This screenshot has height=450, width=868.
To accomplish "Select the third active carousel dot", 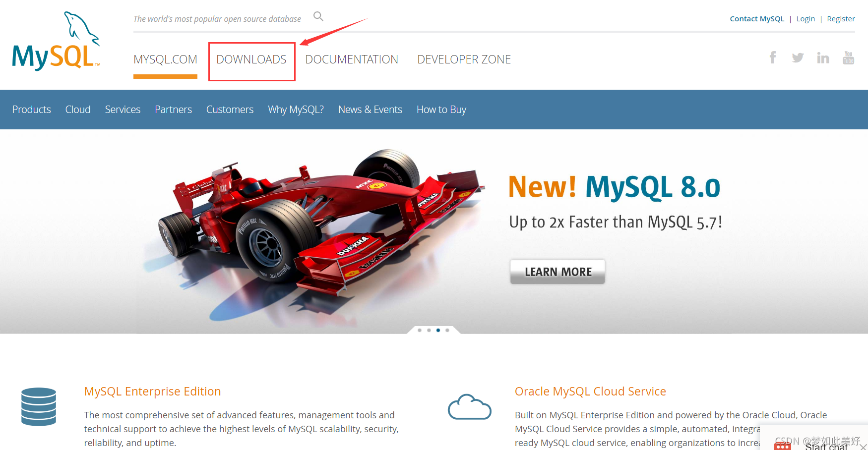I will pos(438,330).
